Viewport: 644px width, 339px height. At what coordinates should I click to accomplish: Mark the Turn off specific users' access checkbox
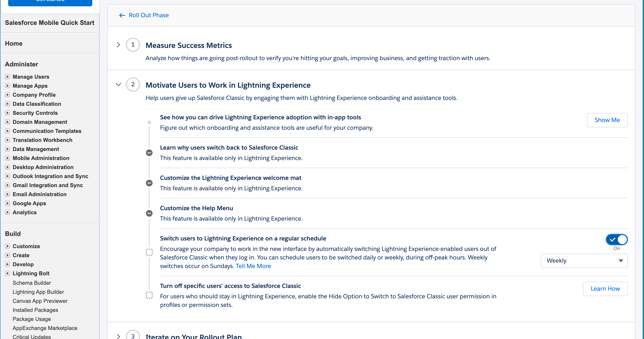[x=149, y=295]
